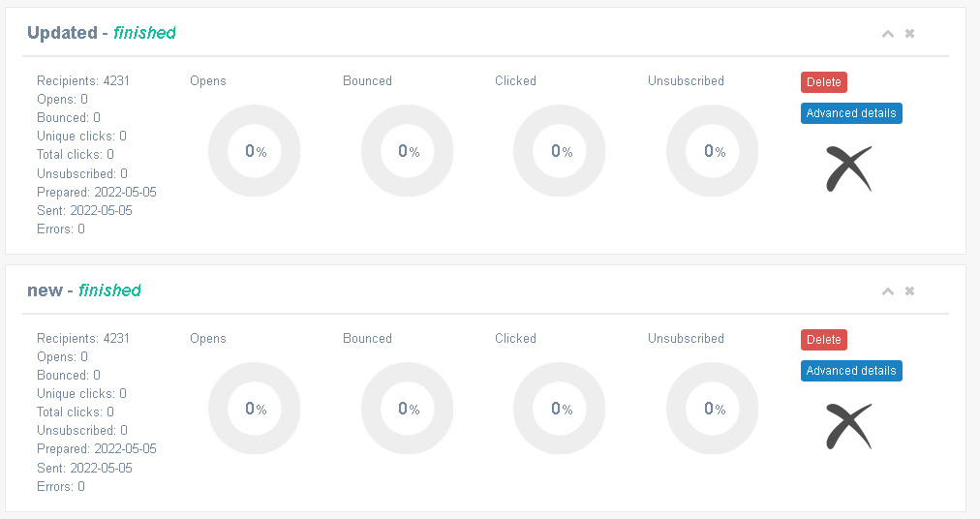This screenshot has height=519, width=980.
Task: Close the new campaign panel
Action: [910, 291]
